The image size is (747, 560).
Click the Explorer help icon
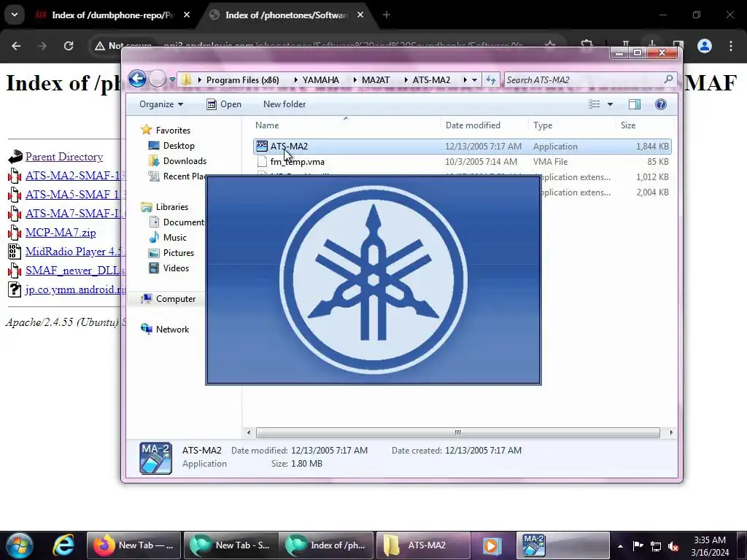(661, 104)
